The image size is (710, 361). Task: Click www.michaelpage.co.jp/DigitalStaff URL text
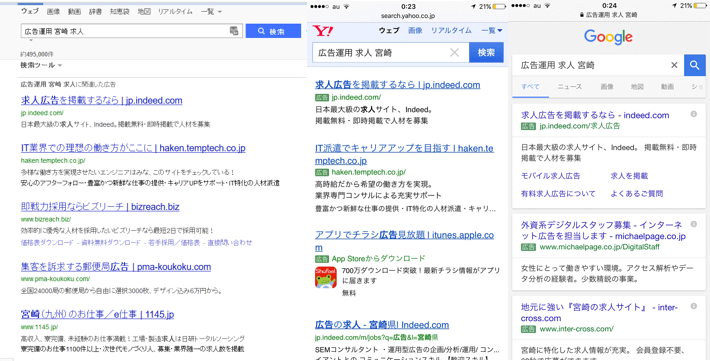(600, 247)
